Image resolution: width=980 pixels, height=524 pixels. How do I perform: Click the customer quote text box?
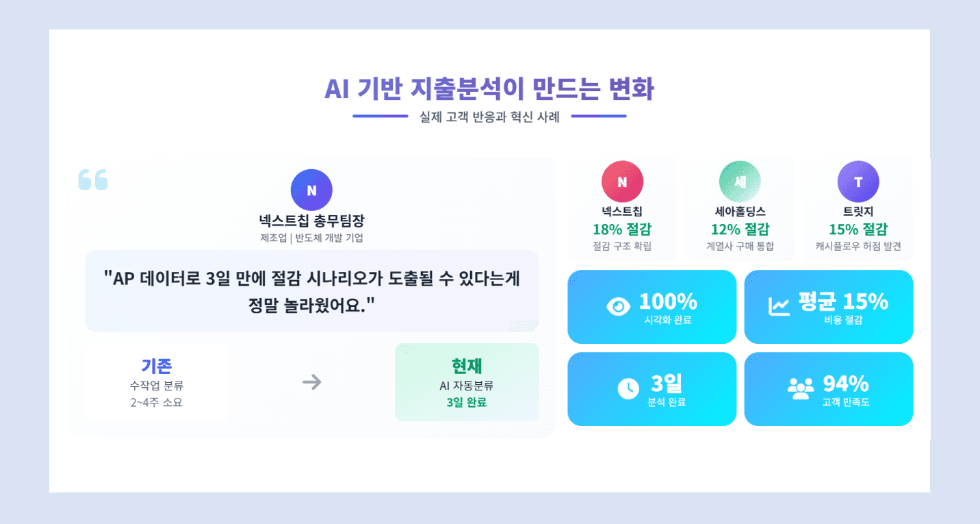tap(312, 291)
